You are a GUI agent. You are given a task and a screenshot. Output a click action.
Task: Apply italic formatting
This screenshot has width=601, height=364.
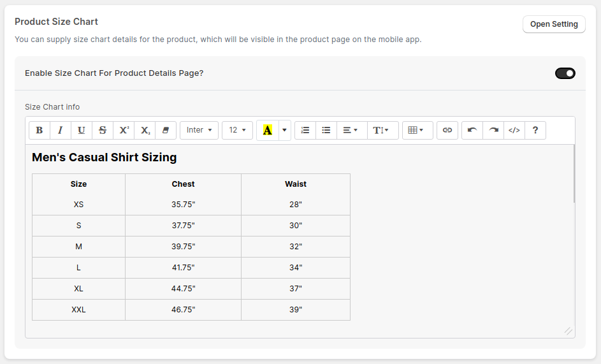(x=60, y=131)
